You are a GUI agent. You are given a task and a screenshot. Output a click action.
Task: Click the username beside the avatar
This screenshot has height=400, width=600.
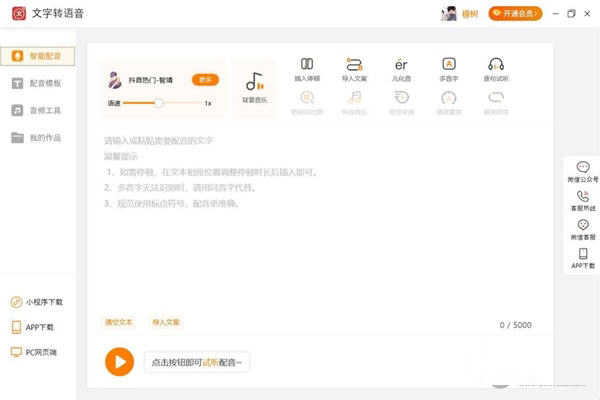pos(470,14)
